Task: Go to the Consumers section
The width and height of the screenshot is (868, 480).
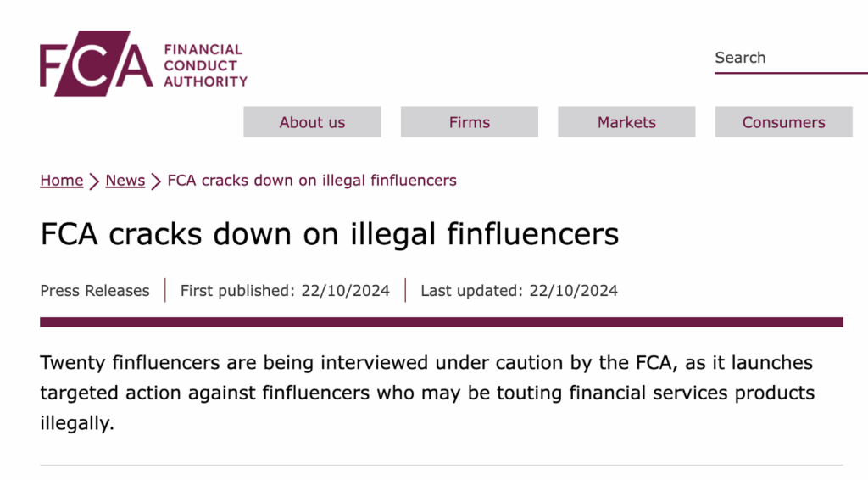Action: (x=783, y=122)
